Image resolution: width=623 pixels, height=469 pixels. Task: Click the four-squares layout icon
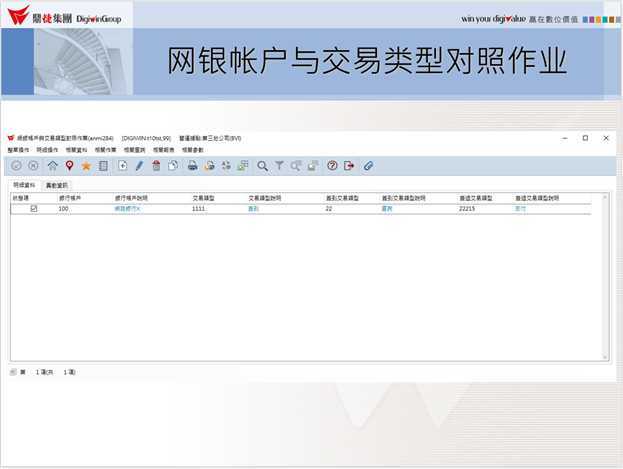[x=226, y=166]
